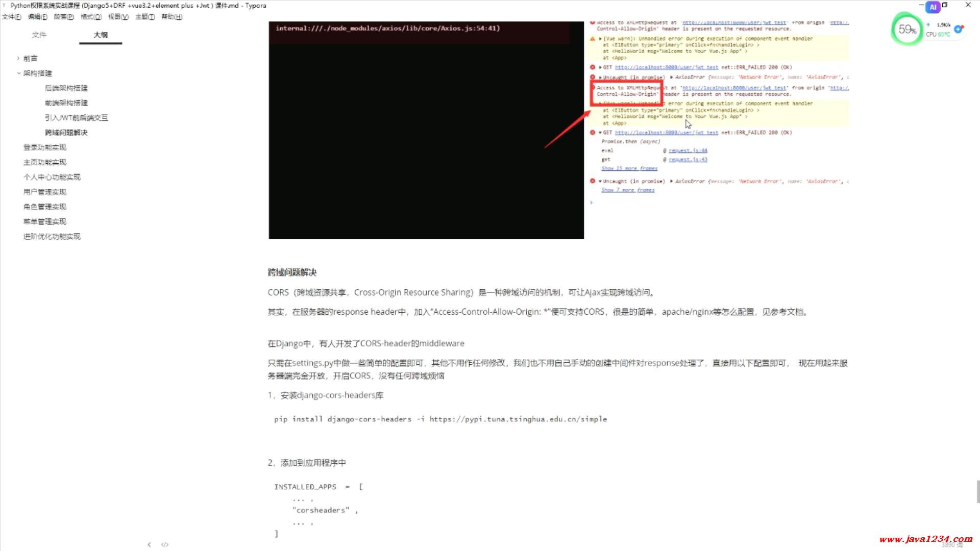Switch sidebar to the 文件 tab

click(x=39, y=35)
